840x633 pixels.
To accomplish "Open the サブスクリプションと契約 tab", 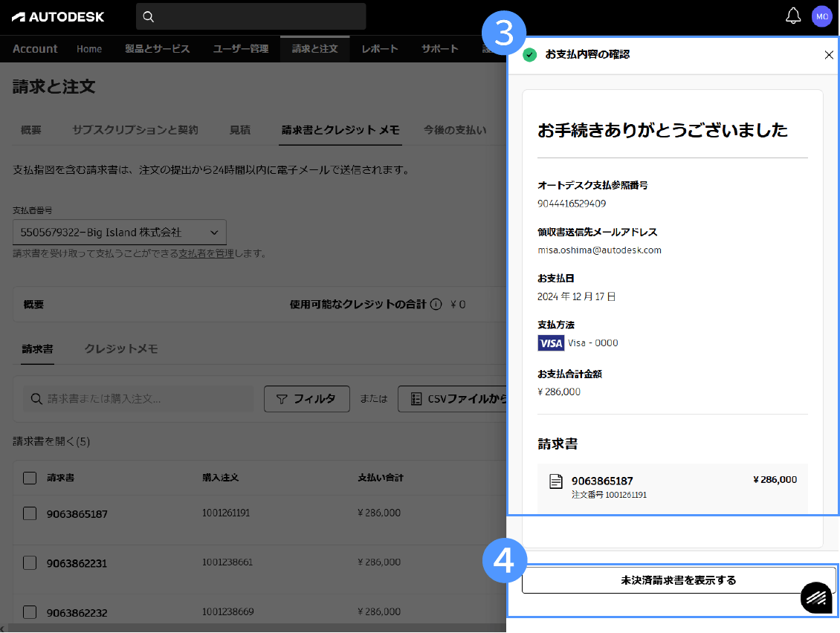I will 135,130.
